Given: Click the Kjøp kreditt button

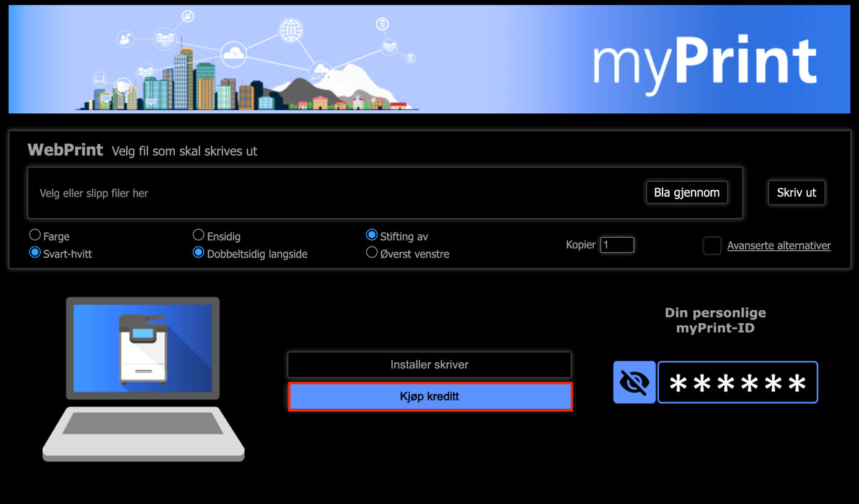Looking at the screenshot, I should (x=429, y=397).
